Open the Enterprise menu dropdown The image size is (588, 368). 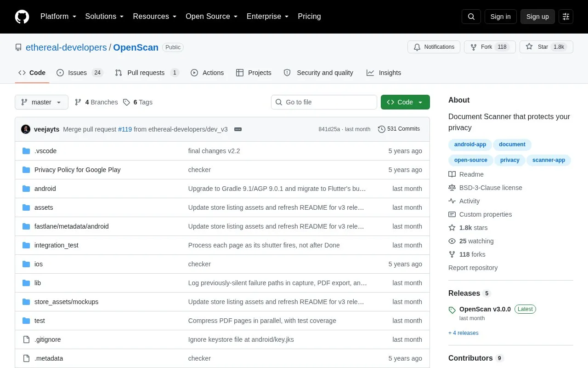[x=268, y=17]
